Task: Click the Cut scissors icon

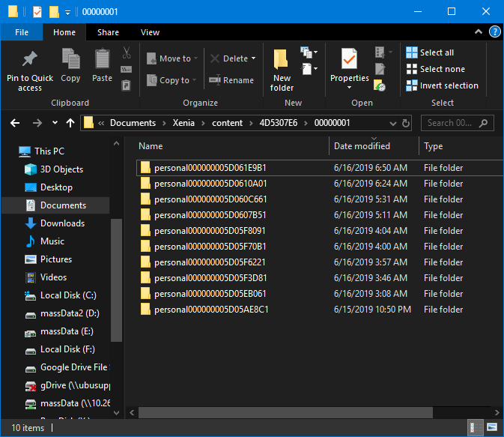Action: pos(127,52)
